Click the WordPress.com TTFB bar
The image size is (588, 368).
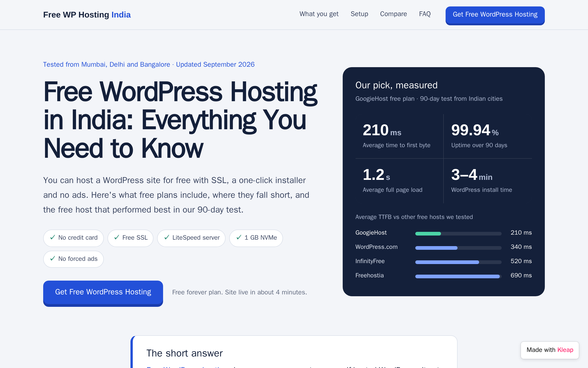(x=436, y=248)
